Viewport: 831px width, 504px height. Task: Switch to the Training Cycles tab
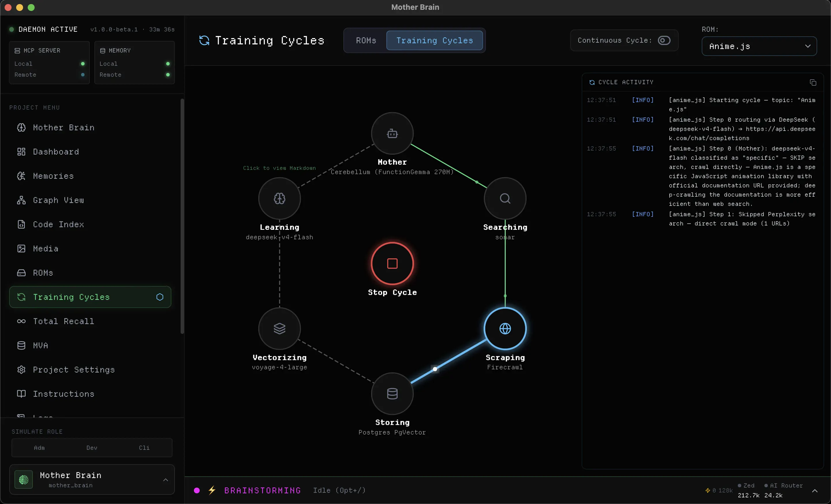[434, 40]
